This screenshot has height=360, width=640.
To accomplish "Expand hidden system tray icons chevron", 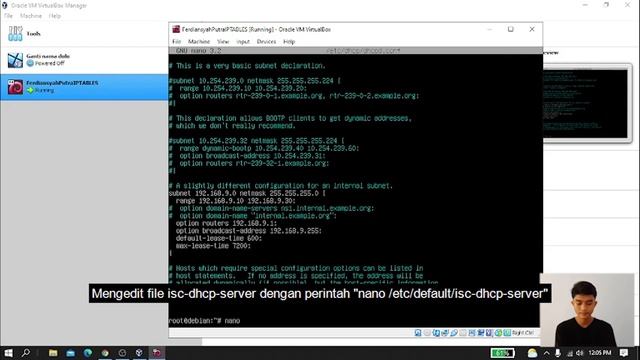I will 547,353.
